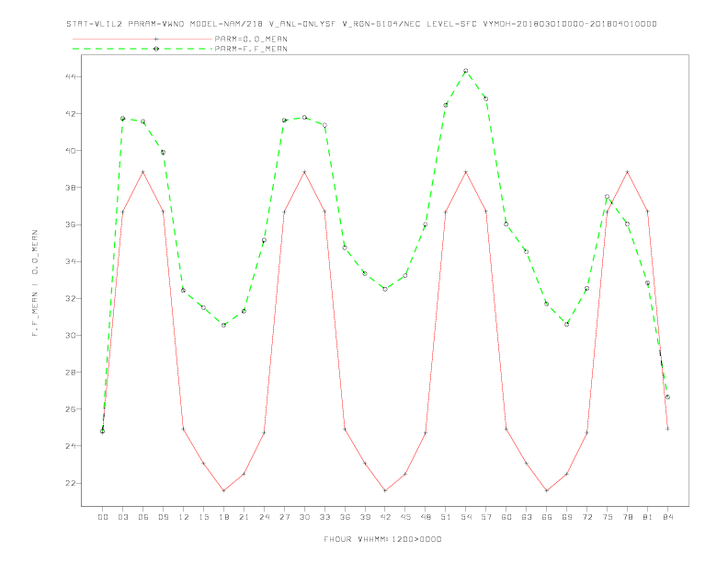Click x-axis hour label 60
The height and width of the screenshot is (563, 728).
tap(506, 517)
